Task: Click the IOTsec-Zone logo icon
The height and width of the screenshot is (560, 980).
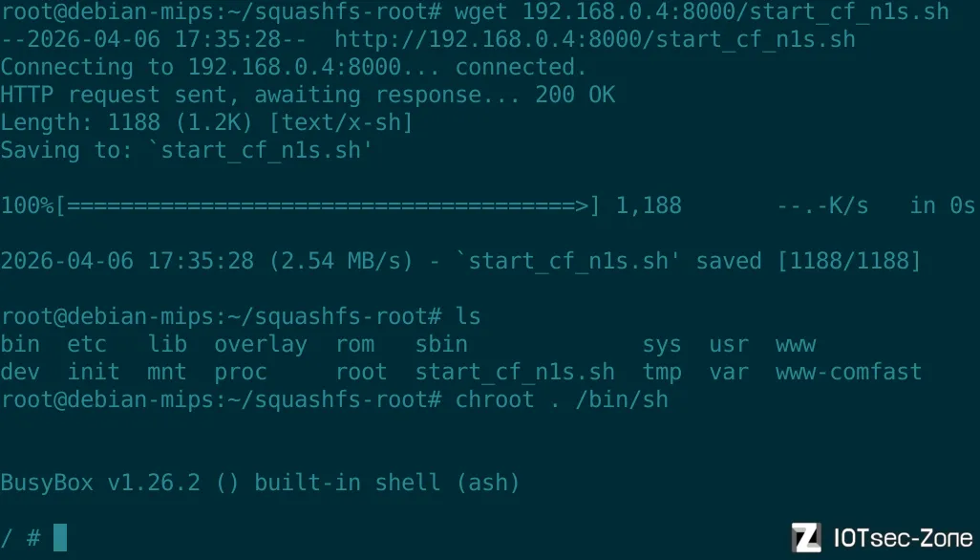Action: [x=807, y=538]
